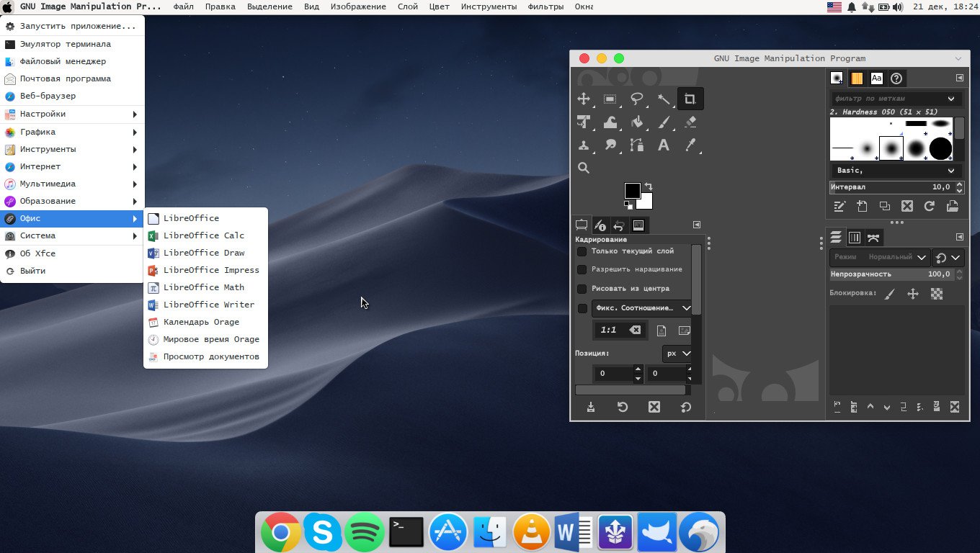The image size is (980, 553).
Task: Click the black foreground color swatch
Action: pyautogui.click(x=631, y=191)
